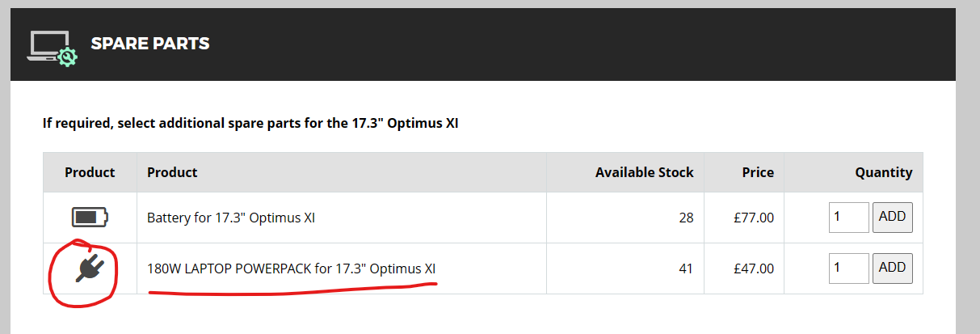Screen dimensions: 980x334
Task: Click the second Product column header
Action: coord(172,172)
